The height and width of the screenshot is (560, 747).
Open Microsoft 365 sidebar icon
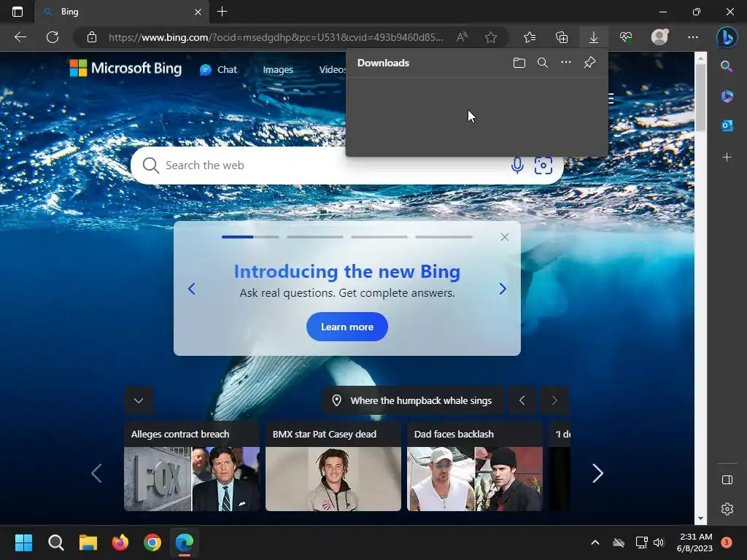(727, 96)
